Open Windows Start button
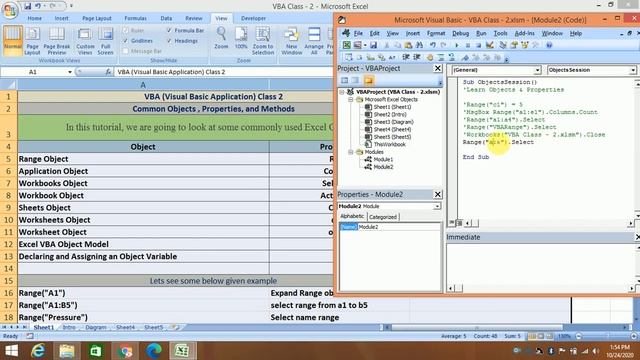 click(11, 351)
